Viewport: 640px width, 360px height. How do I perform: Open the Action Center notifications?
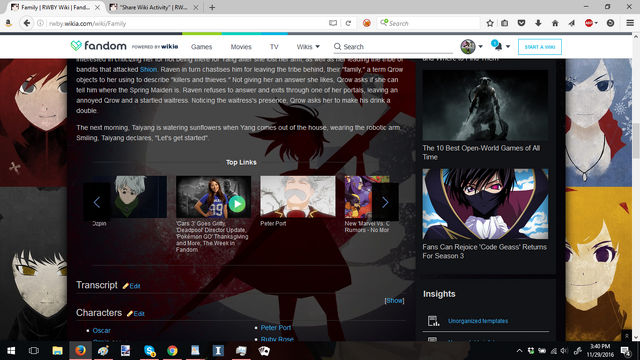(626, 350)
